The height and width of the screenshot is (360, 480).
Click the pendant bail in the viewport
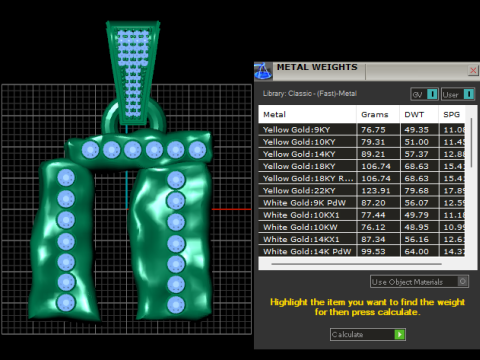(133, 72)
